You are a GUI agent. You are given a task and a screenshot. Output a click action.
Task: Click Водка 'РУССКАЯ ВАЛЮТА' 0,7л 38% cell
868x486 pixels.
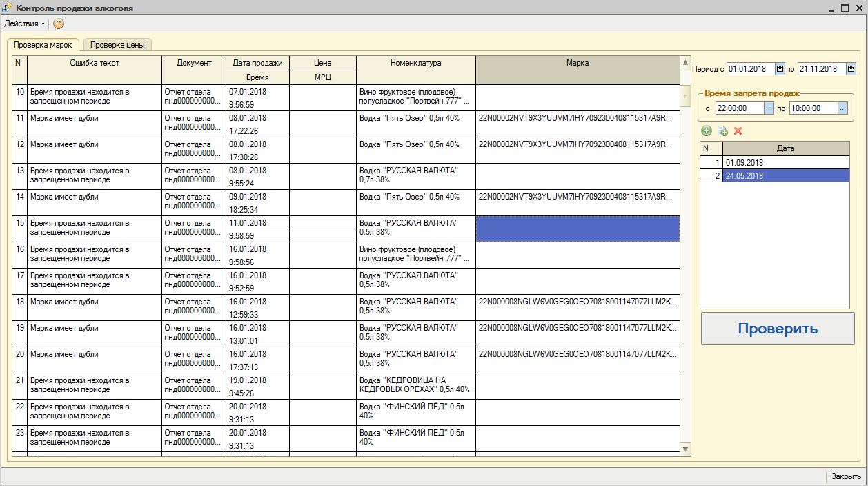(416, 176)
